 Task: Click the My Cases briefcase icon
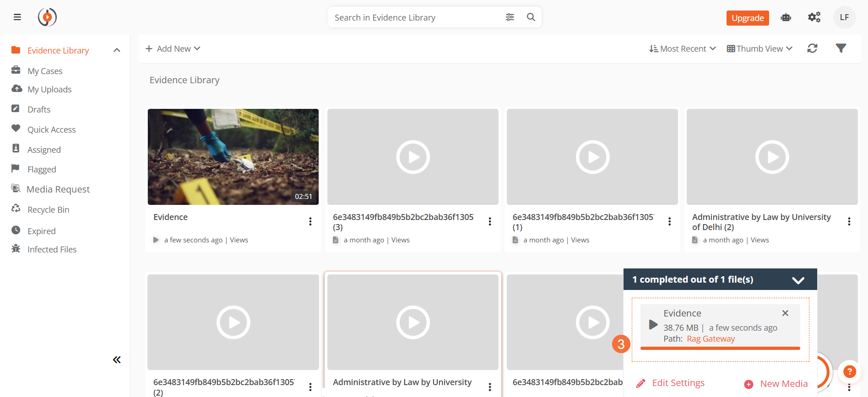(x=16, y=70)
